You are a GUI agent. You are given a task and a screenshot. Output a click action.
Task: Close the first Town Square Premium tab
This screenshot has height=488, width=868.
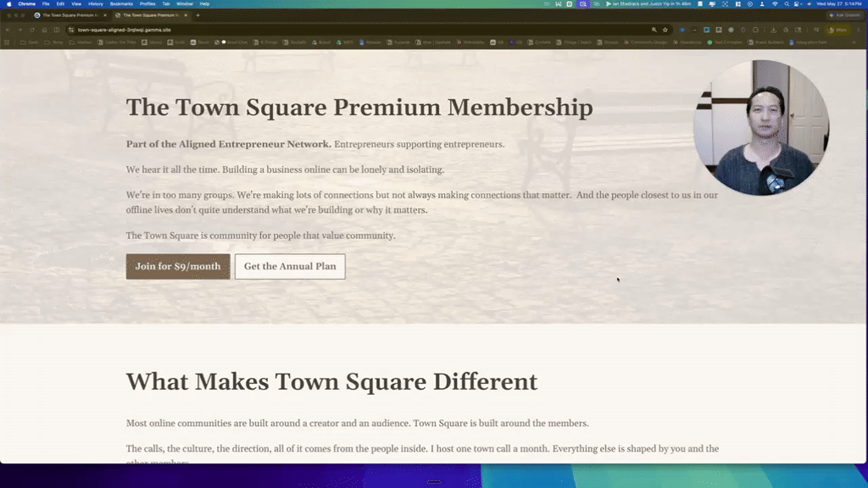[105, 15]
